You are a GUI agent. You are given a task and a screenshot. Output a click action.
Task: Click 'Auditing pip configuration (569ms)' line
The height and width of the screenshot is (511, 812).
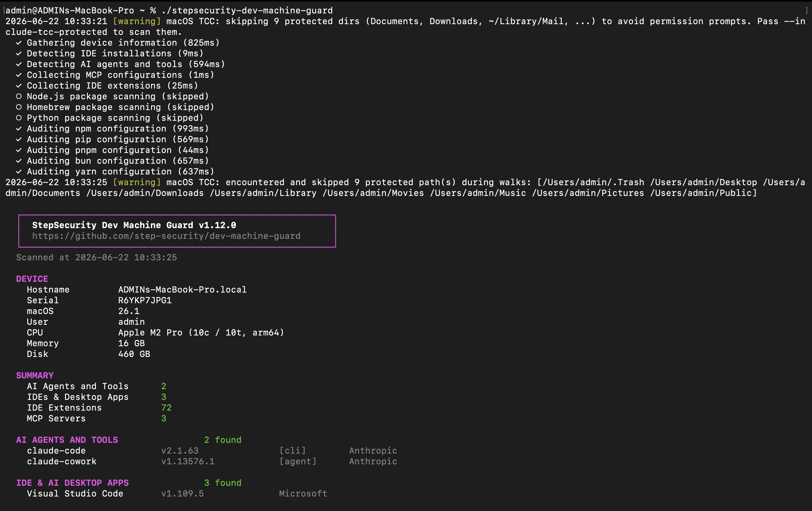coord(113,139)
